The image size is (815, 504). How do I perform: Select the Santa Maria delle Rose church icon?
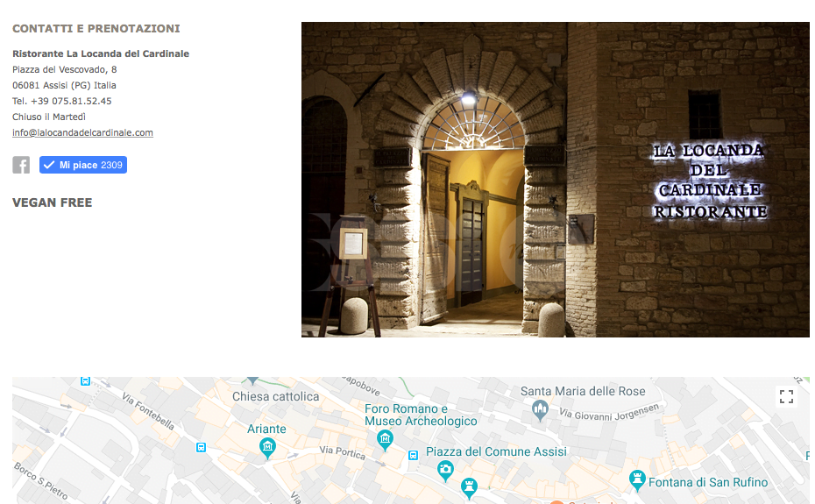(x=541, y=409)
